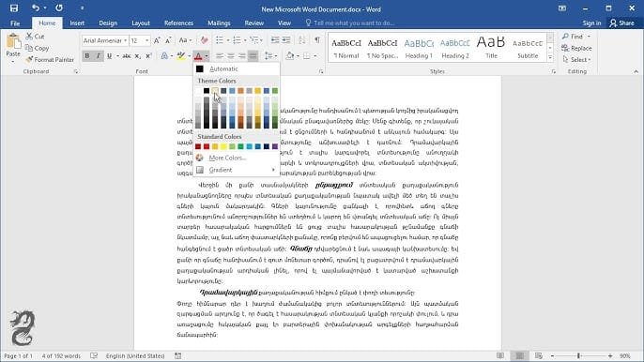Switch to Web Layout view icon

(x=539, y=355)
